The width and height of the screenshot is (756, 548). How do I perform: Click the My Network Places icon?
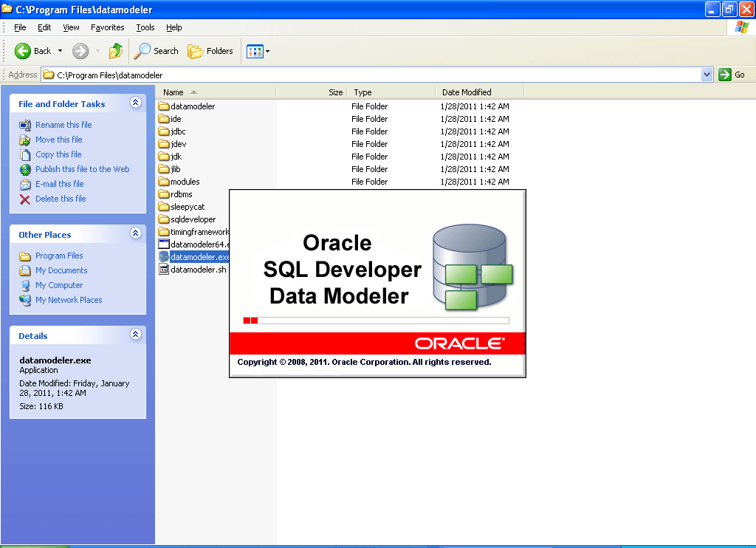point(25,300)
